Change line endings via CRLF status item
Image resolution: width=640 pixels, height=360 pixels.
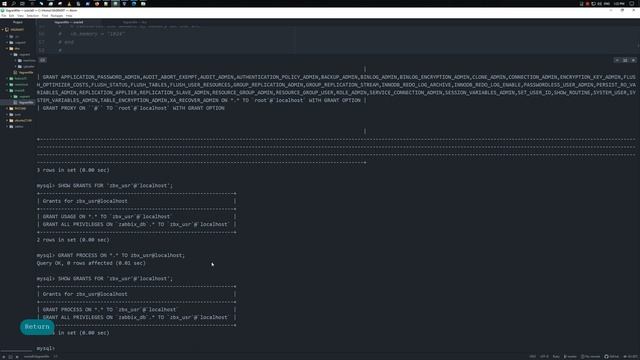click(533, 356)
